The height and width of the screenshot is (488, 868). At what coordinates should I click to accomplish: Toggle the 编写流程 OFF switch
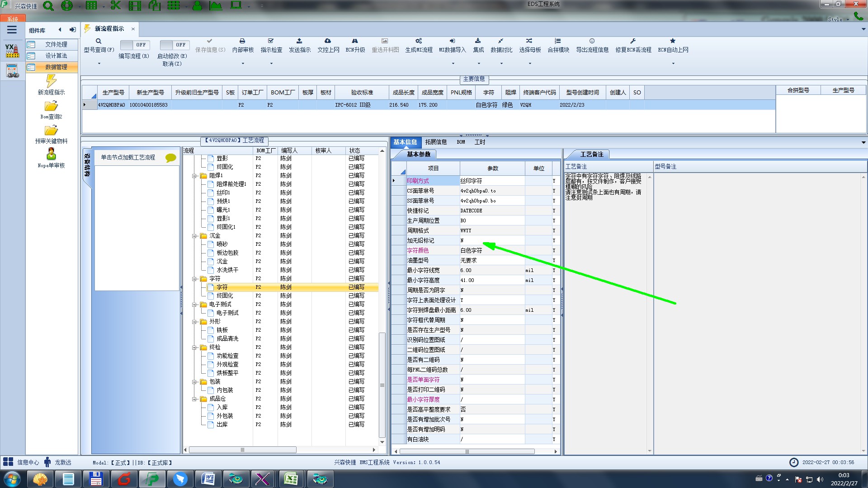(x=134, y=45)
